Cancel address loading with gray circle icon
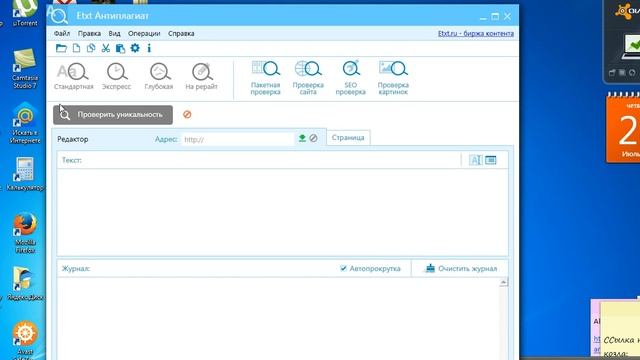Viewport: 640px width, 360px height. coord(313,138)
